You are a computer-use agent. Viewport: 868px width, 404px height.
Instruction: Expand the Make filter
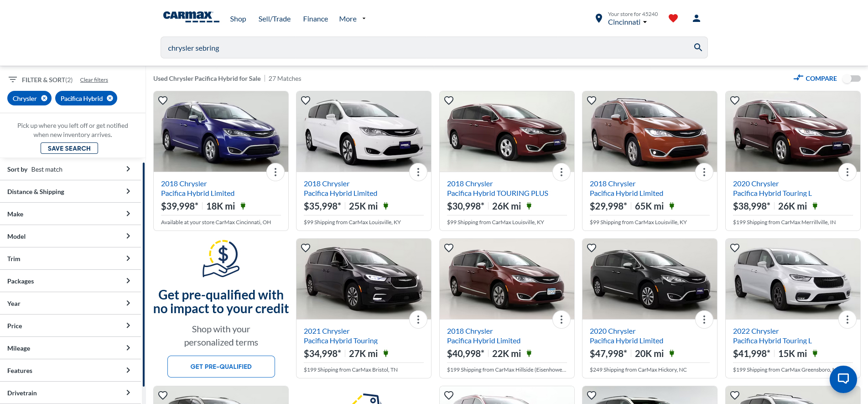click(x=69, y=214)
